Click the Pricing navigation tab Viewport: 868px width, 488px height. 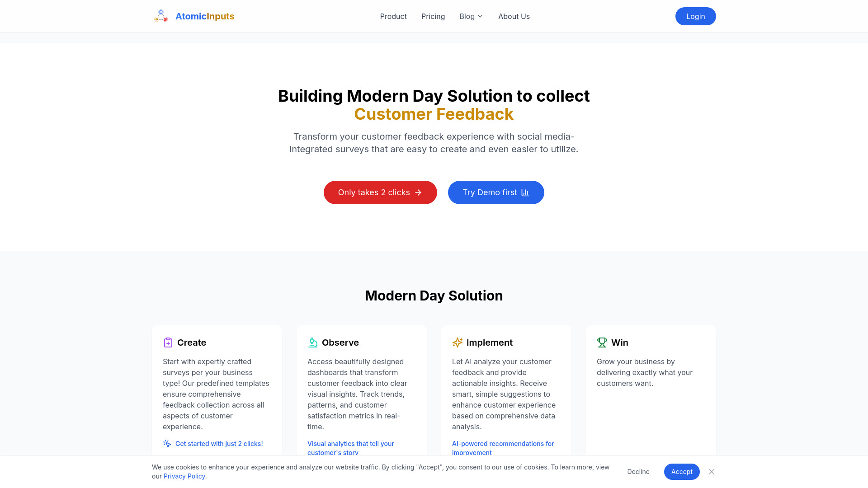point(433,16)
